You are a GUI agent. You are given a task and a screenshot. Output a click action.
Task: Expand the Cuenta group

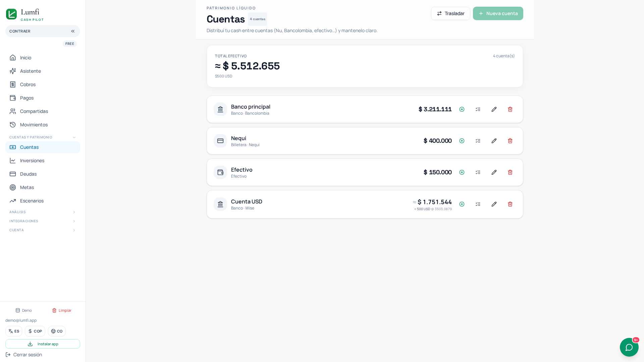coord(43,230)
